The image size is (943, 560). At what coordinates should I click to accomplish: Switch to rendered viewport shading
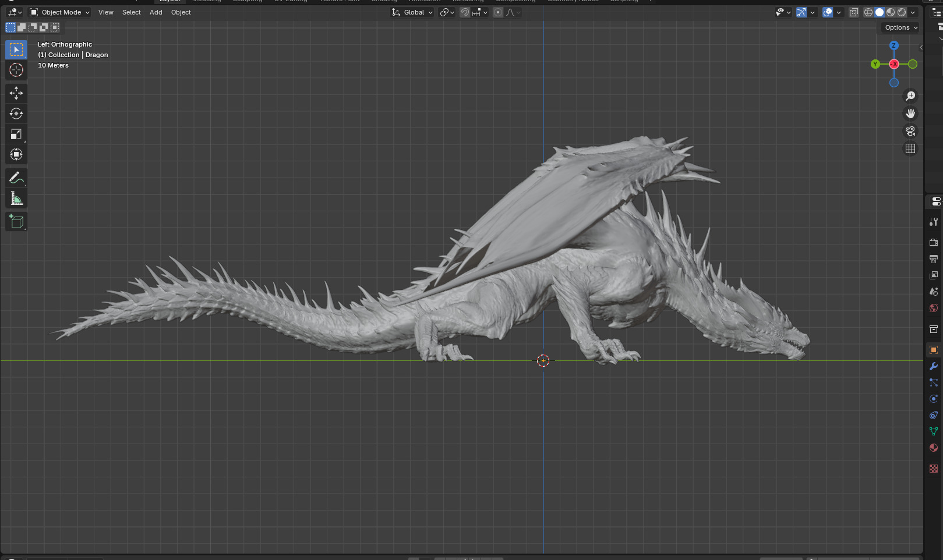coord(902,12)
